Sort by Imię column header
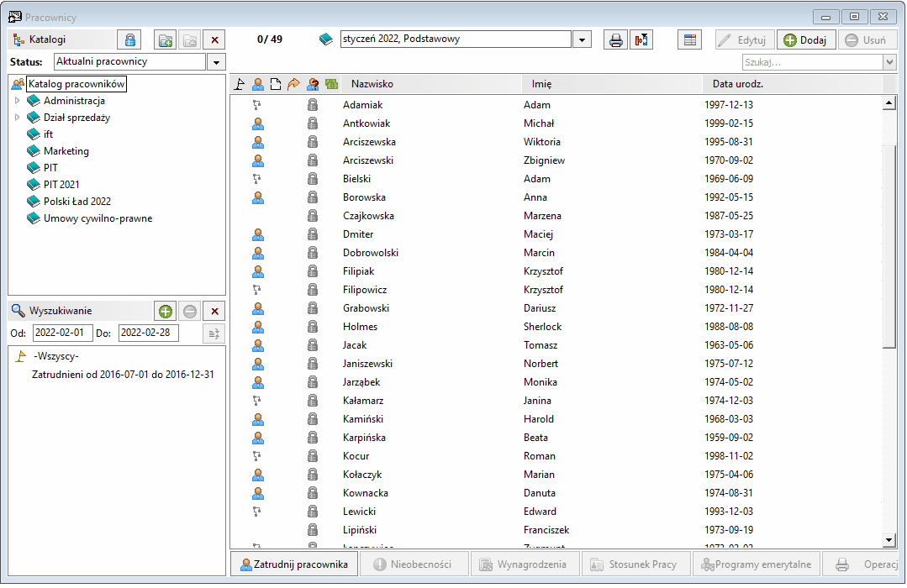Screen dimensions: 907x588 coord(613,84)
